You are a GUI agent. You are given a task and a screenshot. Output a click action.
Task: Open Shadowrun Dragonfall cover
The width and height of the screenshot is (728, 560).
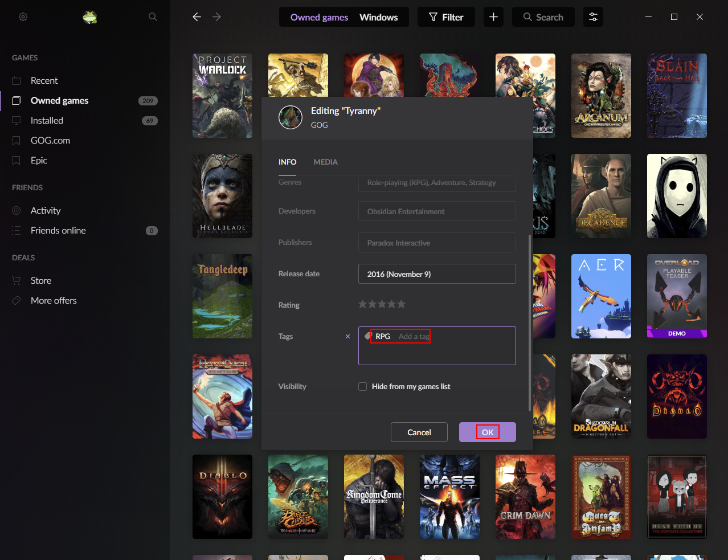pos(601,397)
